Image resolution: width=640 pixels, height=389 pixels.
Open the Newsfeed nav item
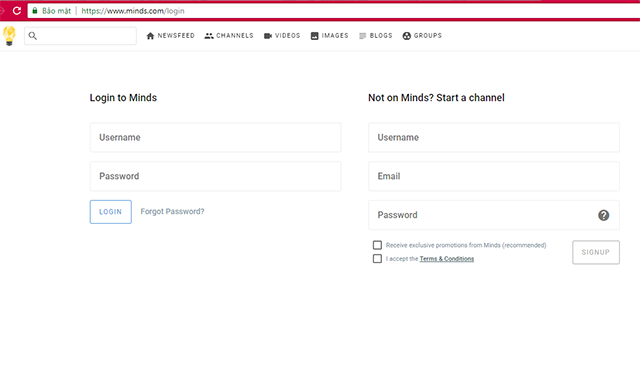point(170,36)
